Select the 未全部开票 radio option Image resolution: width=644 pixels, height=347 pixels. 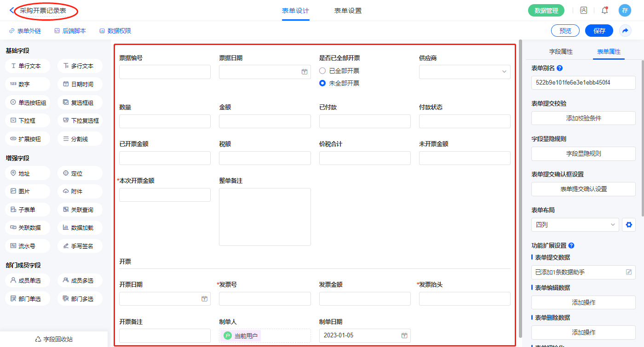(322, 83)
